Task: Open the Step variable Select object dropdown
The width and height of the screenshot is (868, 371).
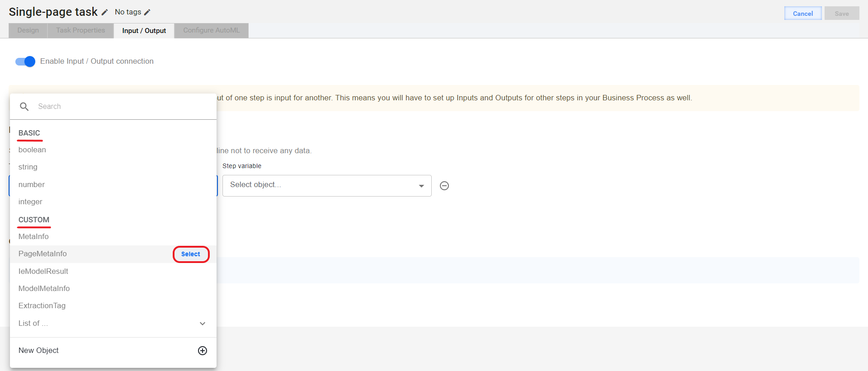Action: (x=327, y=186)
